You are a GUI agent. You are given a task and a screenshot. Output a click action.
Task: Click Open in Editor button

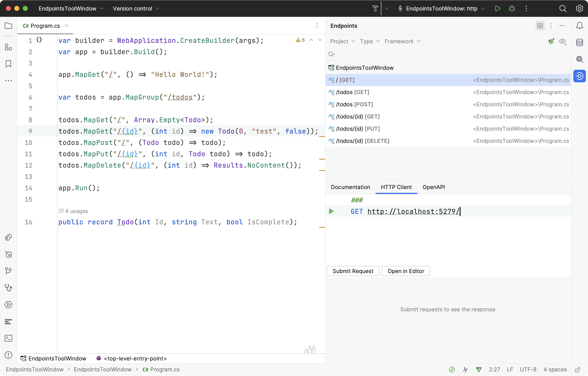click(x=406, y=271)
